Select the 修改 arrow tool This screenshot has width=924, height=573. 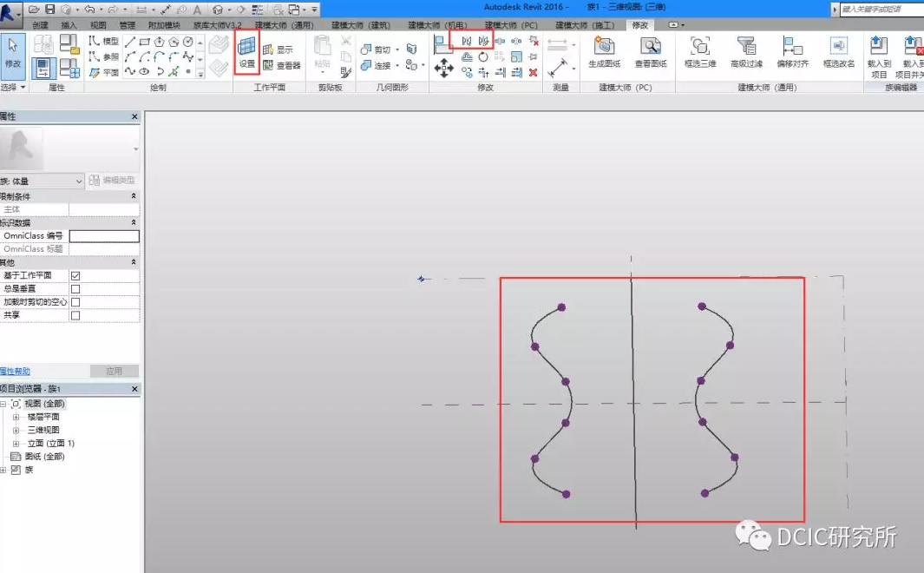point(13,50)
